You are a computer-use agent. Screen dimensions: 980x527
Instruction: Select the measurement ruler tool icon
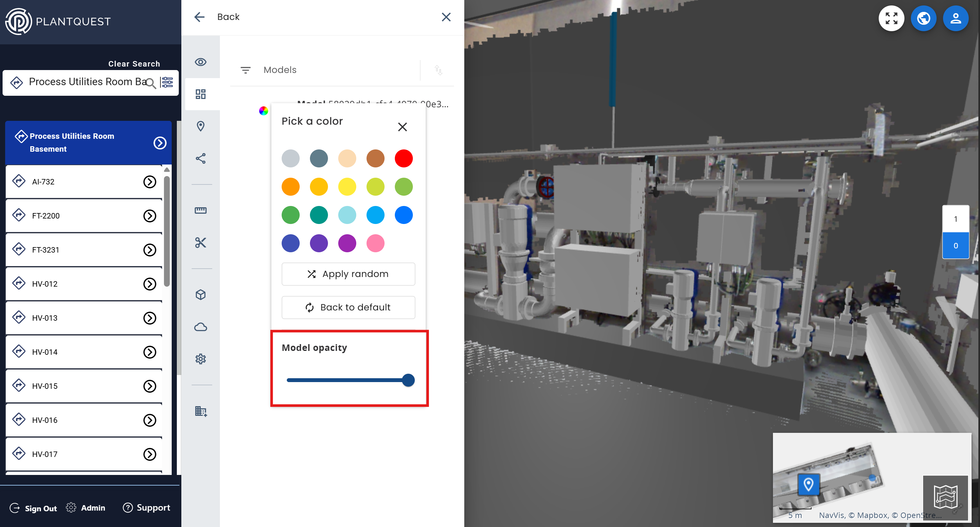[201, 210]
